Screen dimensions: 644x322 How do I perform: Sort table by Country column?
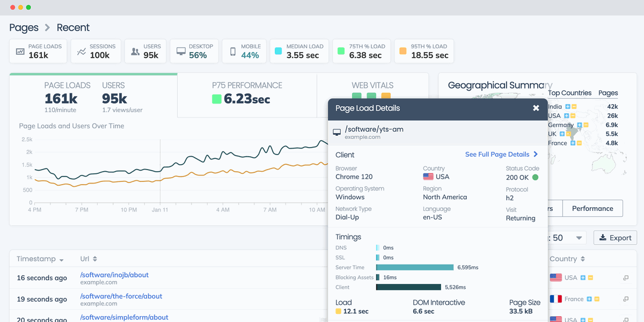coord(567,259)
